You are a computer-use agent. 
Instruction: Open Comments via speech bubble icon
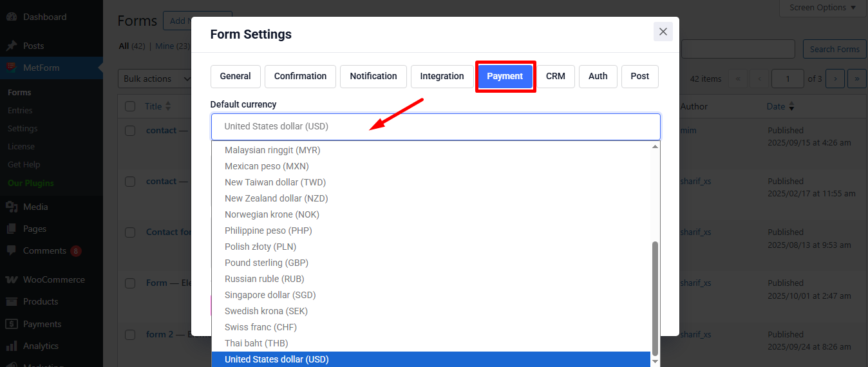(12, 250)
